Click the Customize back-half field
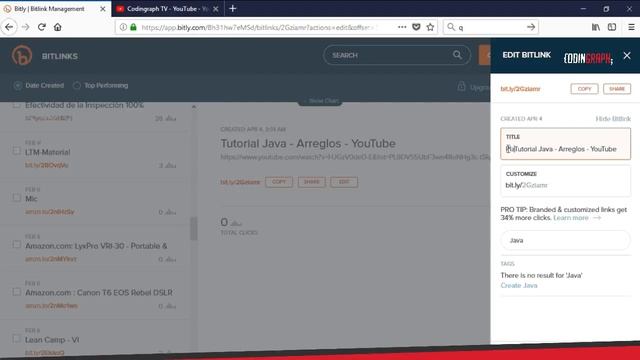The image size is (640, 360). (565, 180)
